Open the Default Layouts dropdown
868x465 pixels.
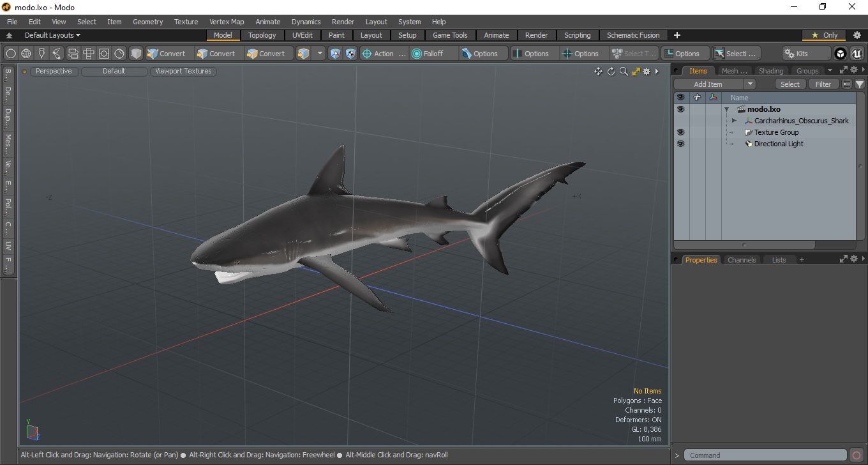[52, 35]
